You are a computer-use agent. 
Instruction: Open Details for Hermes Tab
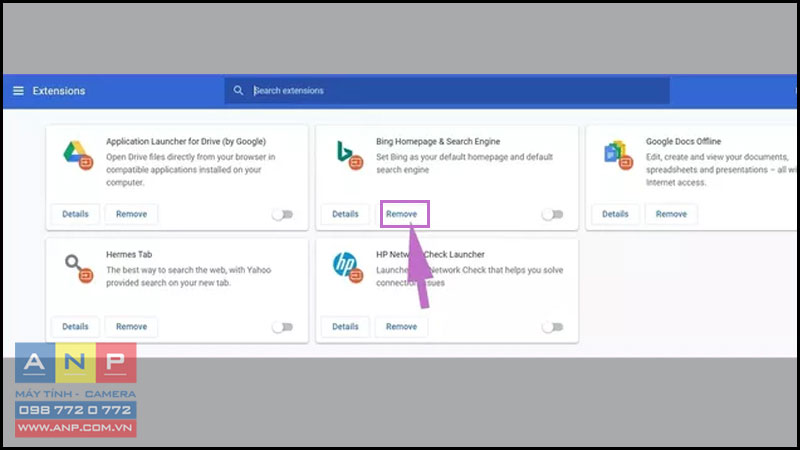(75, 327)
